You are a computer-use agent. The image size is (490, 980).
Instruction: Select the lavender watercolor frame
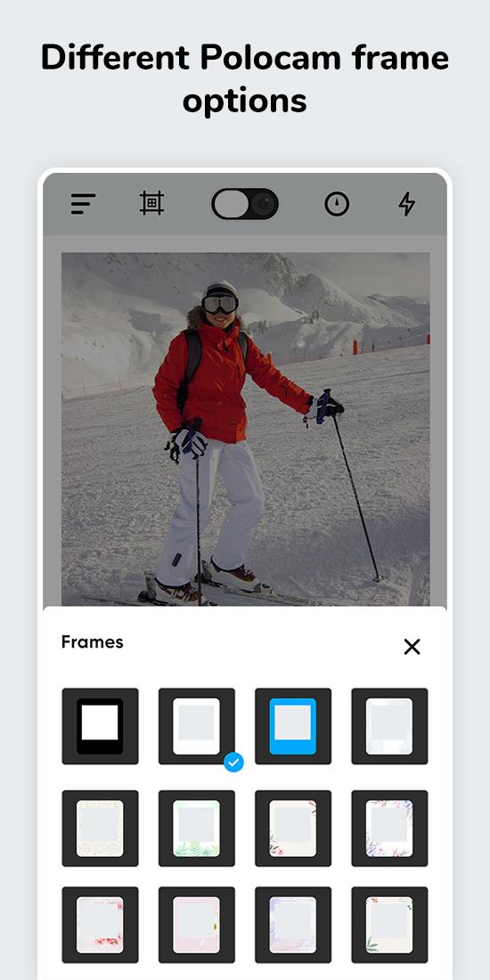pos(293,925)
